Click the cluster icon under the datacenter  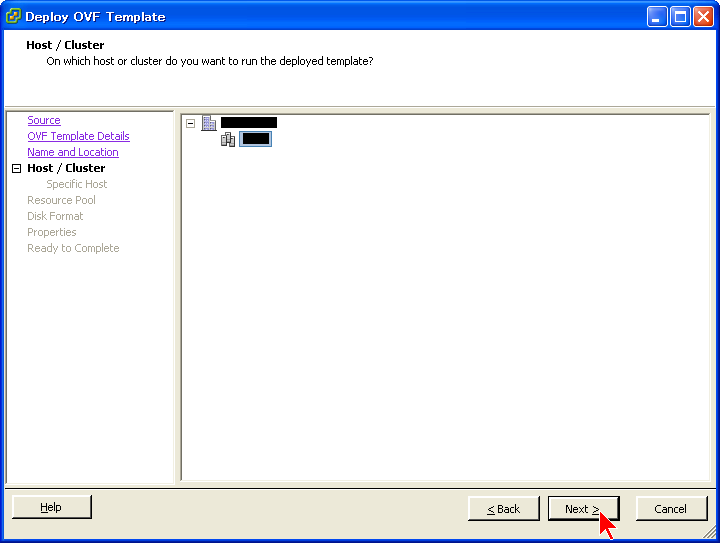(x=228, y=139)
